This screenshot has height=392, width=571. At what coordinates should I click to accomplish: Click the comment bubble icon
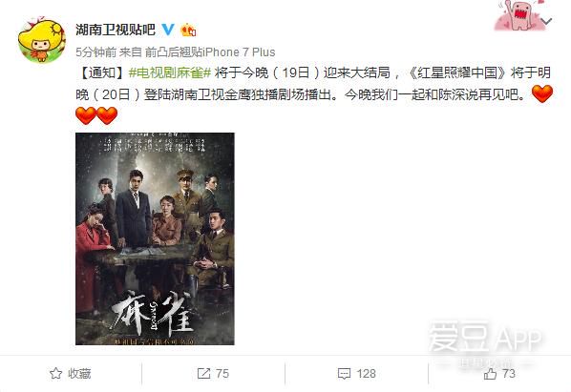pos(344,374)
